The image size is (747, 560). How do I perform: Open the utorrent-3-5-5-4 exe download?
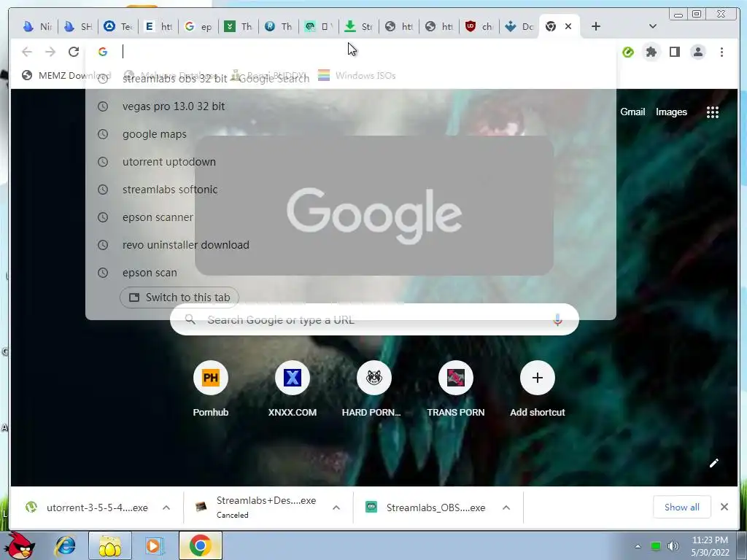click(x=88, y=507)
